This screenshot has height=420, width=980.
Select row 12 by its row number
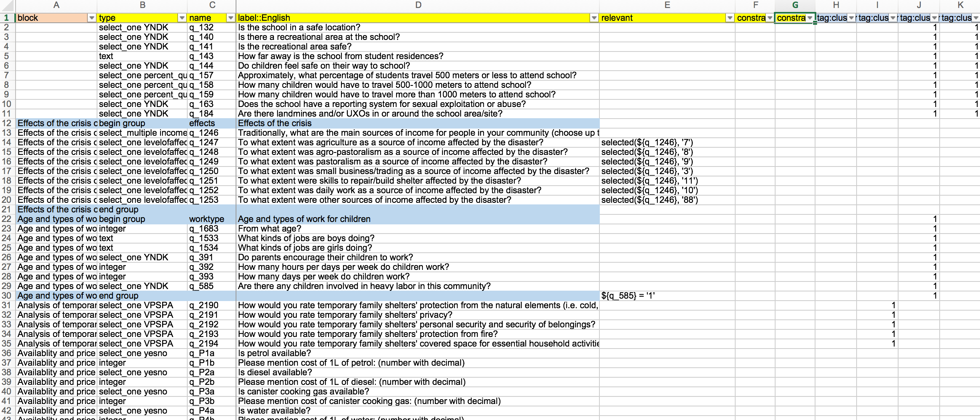click(7, 123)
